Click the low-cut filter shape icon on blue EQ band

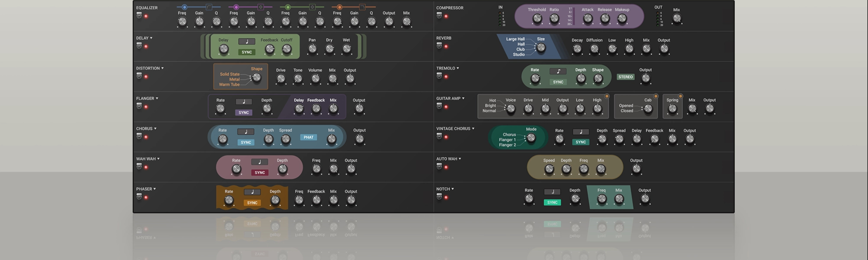pyautogui.click(x=209, y=7)
